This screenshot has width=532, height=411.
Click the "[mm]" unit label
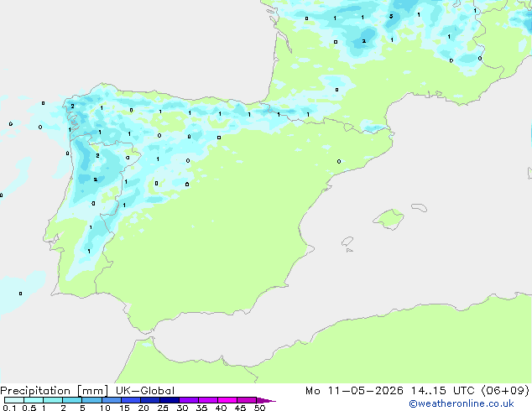tap(93, 391)
